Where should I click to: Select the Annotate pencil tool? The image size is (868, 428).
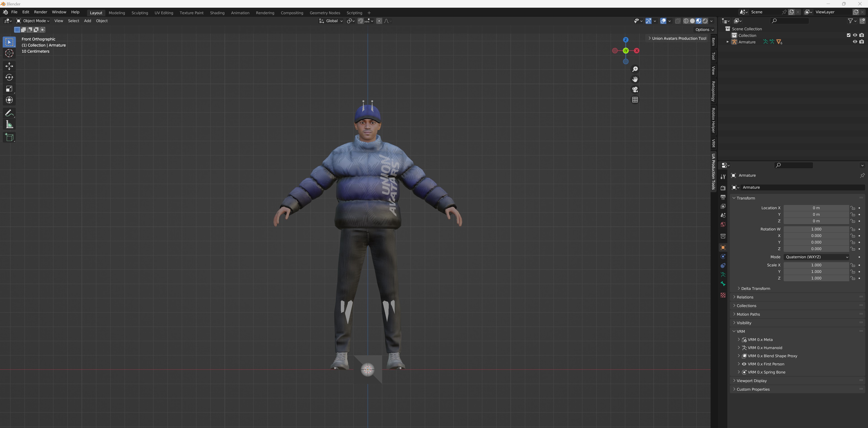[9, 113]
